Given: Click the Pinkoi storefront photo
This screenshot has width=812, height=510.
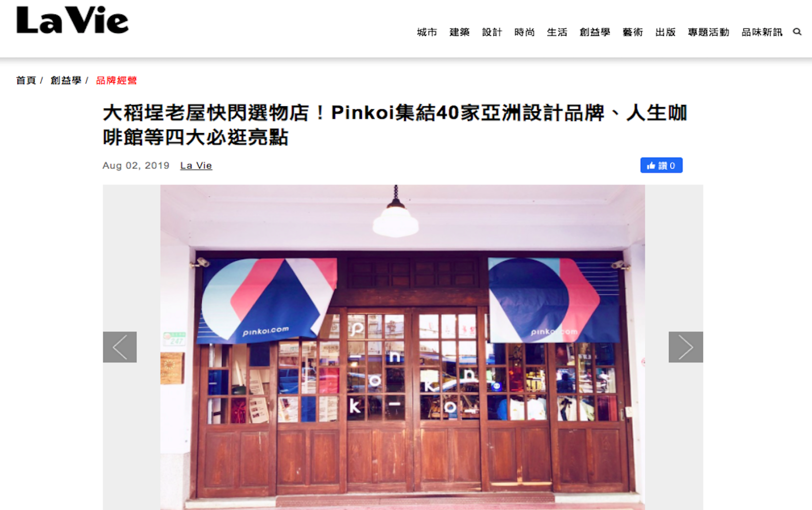Looking at the screenshot, I should coord(403,347).
